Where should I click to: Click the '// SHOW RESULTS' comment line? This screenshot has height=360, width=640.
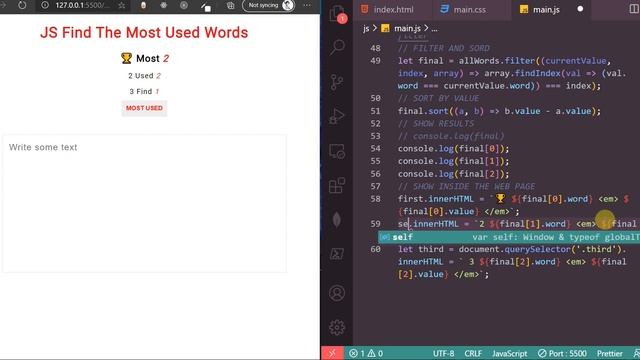click(x=436, y=124)
